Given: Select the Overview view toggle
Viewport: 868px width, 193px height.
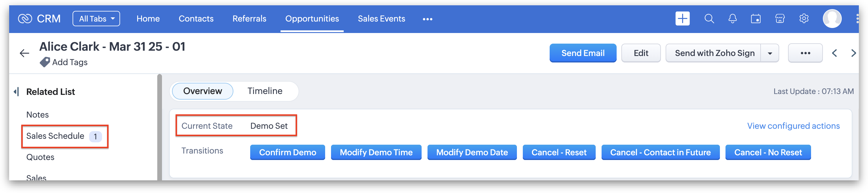Looking at the screenshot, I should coord(202,91).
